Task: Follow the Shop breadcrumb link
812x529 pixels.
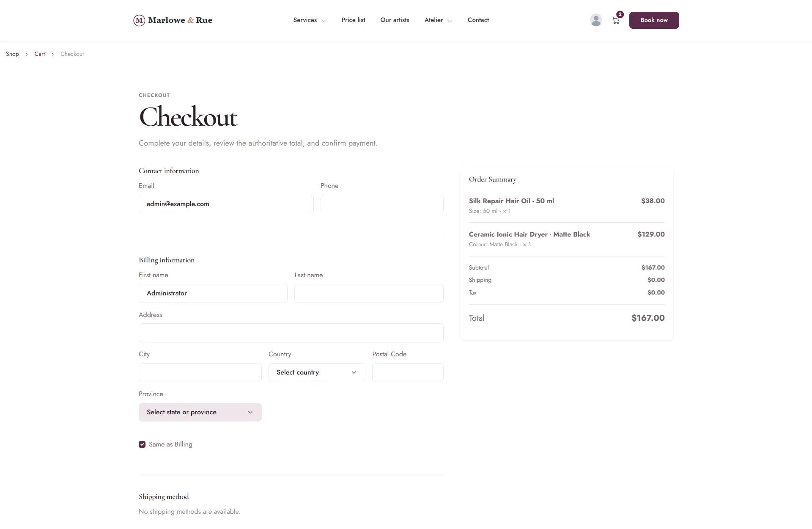Action: click(x=12, y=54)
